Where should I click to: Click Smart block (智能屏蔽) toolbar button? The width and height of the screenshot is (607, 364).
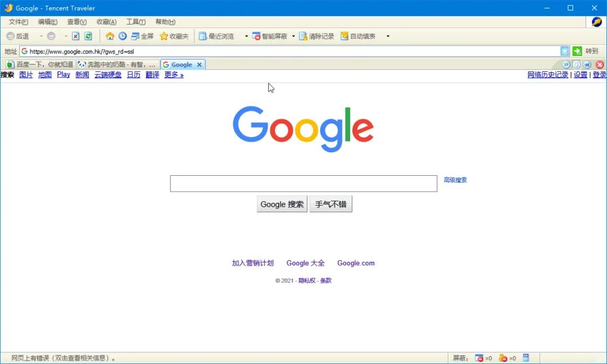270,36
